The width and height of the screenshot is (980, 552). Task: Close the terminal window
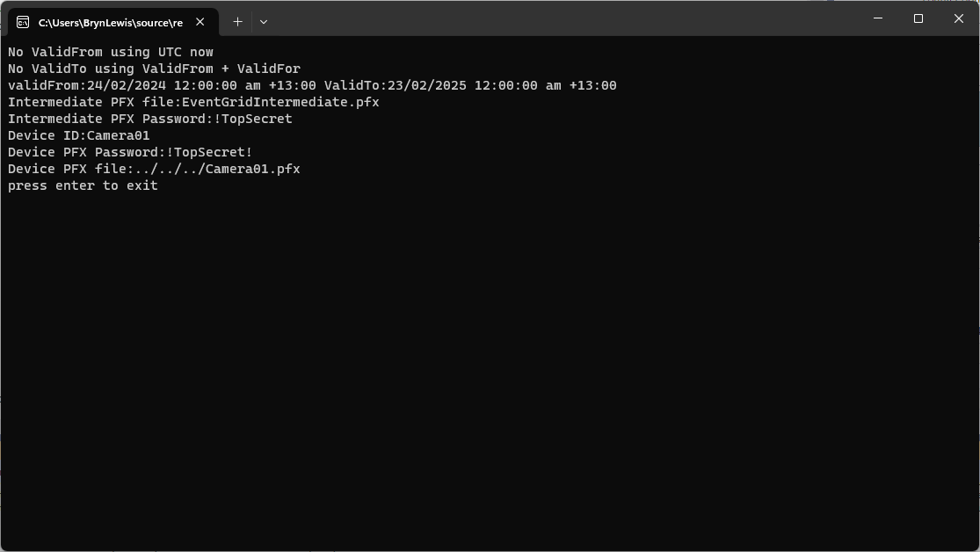pyautogui.click(x=959, y=18)
